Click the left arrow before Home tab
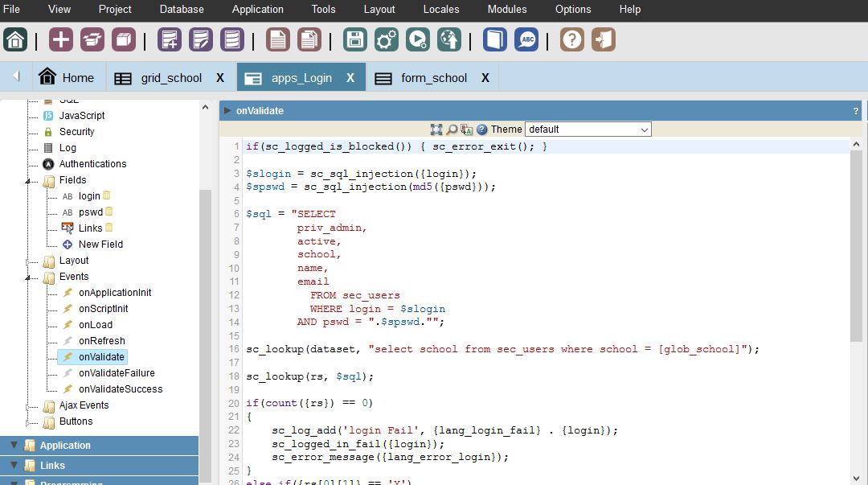The image size is (868, 485). coord(16,76)
